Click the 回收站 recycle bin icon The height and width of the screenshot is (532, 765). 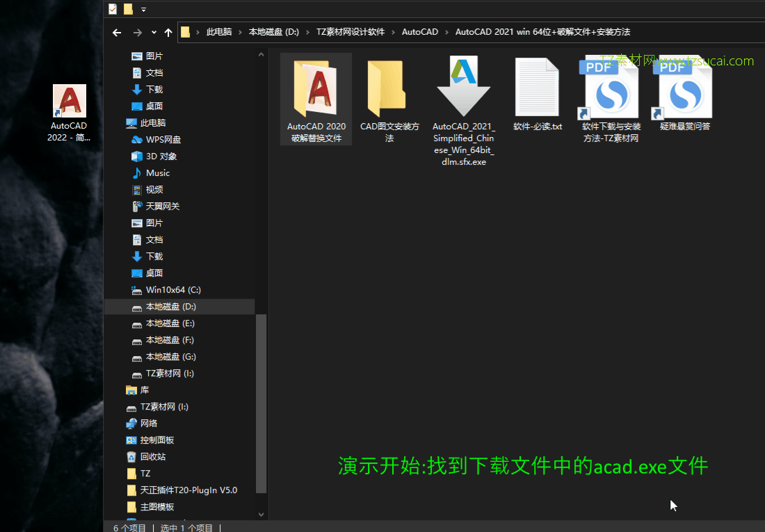pyautogui.click(x=131, y=457)
